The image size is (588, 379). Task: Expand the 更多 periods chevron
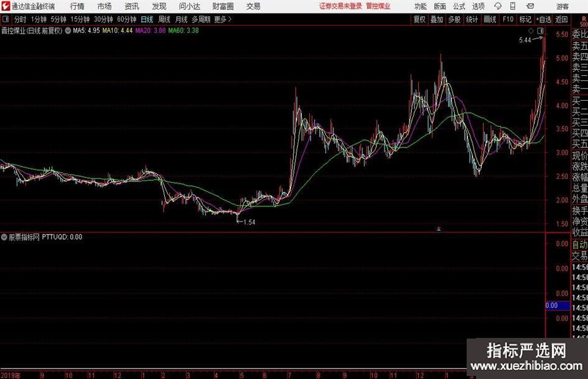point(230,19)
